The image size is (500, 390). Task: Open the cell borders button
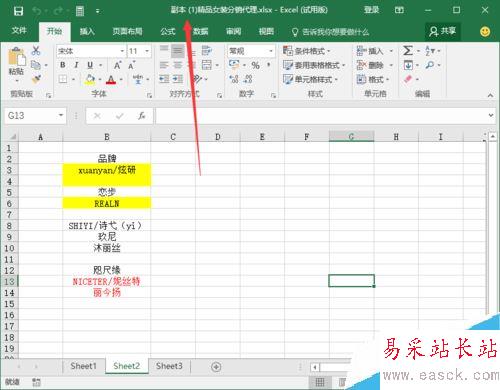coord(63,79)
